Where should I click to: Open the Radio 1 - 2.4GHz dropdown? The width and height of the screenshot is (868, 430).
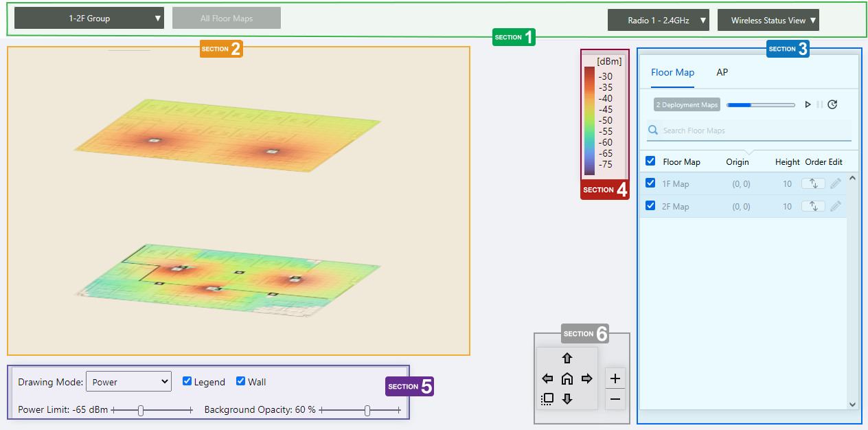click(x=657, y=21)
